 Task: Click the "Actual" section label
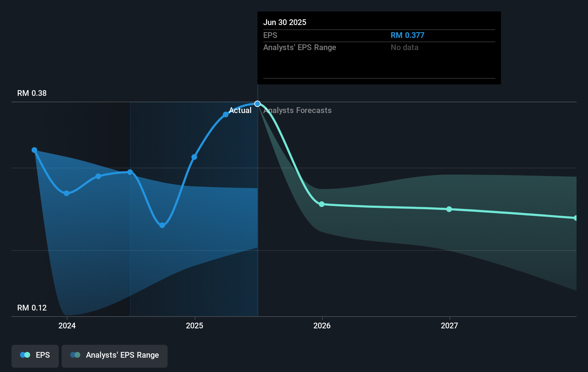coord(240,111)
